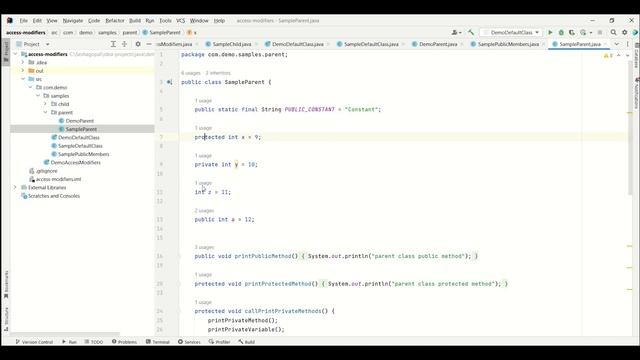Viewport: 640px width, 360px height.
Task: Go to previous highlighted problem arrow
Action: [x=619, y=55]
